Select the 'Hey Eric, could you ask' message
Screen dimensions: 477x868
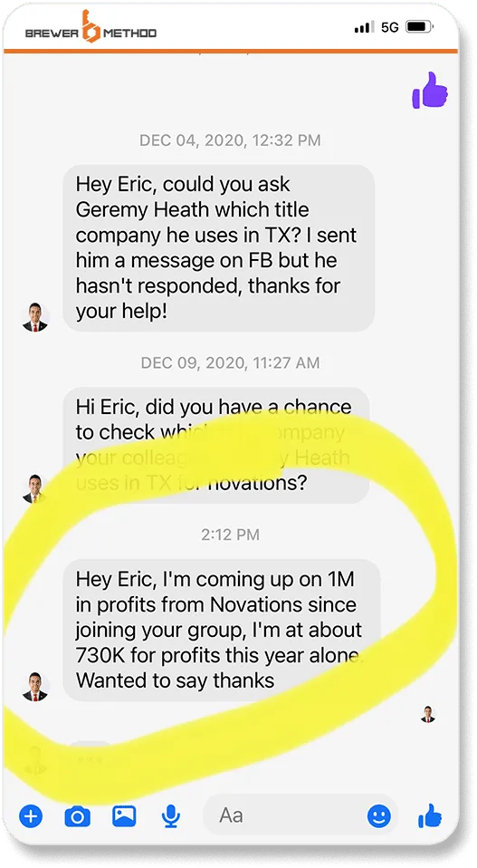click(x=218, y=248)
